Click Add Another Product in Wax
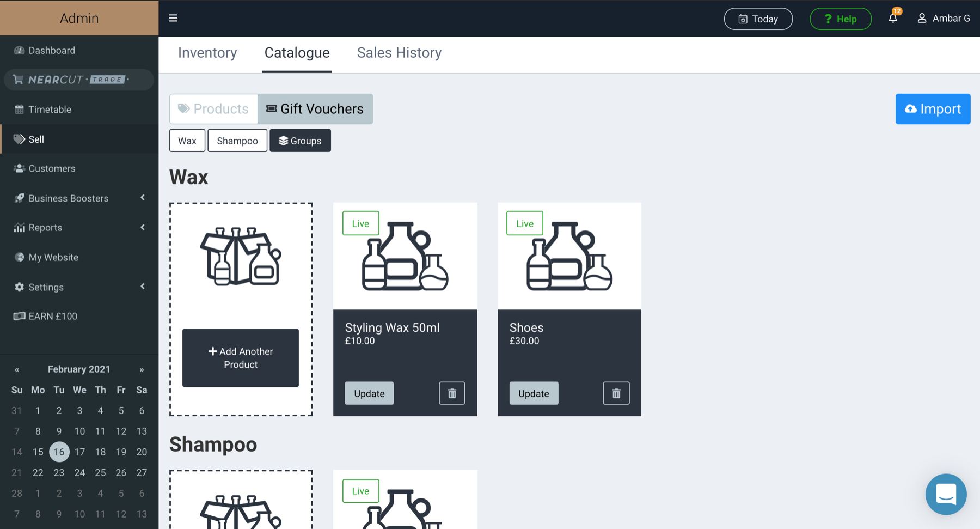Image resolution: width=980 pixels, height=529 pixels. pyautogui.click(x=241, y=358)
